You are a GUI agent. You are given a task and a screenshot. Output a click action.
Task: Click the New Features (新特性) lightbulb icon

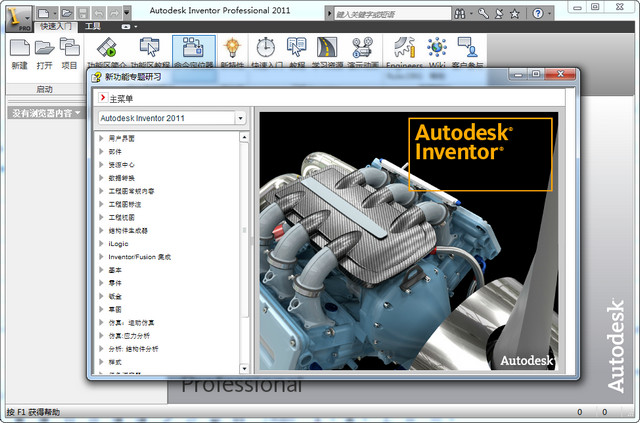[232, 48]
